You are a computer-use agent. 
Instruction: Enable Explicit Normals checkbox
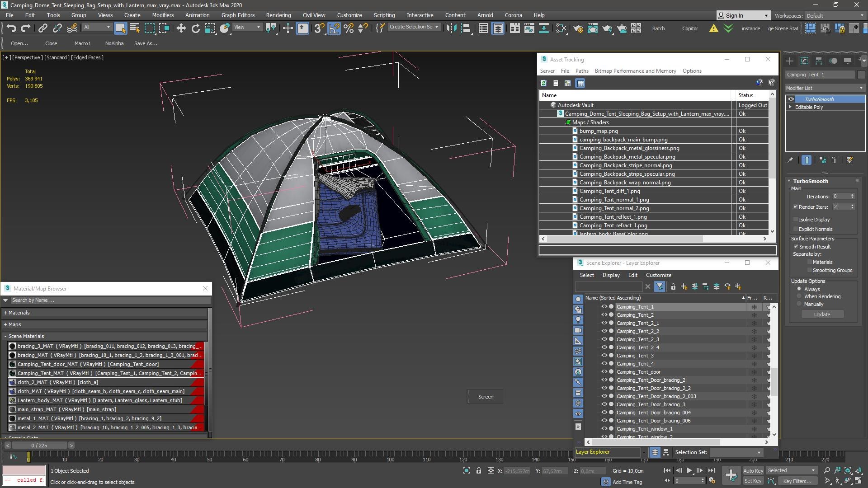796,229
